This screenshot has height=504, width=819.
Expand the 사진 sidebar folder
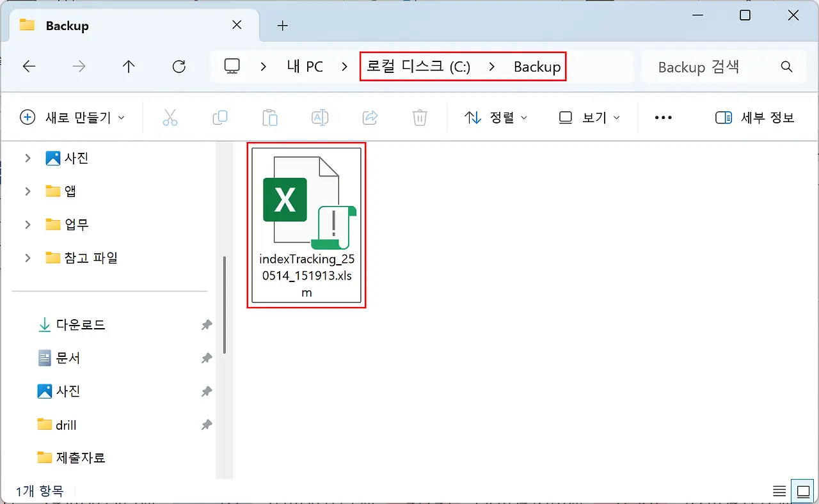coord(28,158)
